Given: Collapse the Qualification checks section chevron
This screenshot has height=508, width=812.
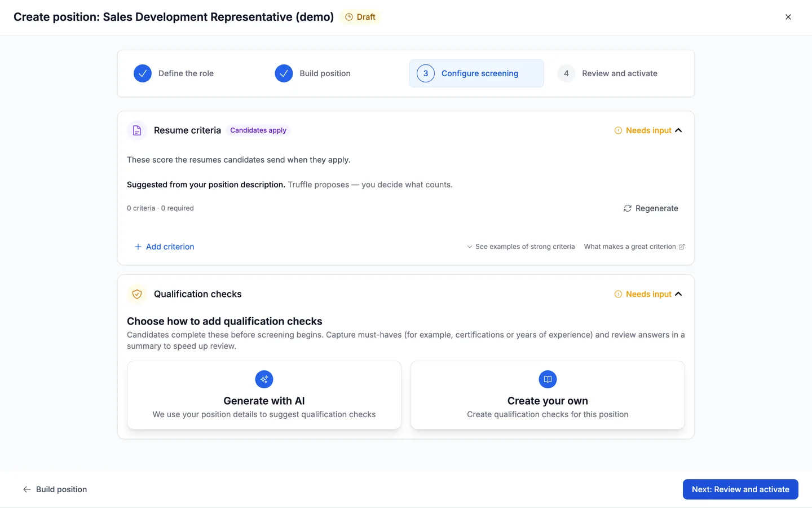Looking at the screenshot, I should point(678,294).
